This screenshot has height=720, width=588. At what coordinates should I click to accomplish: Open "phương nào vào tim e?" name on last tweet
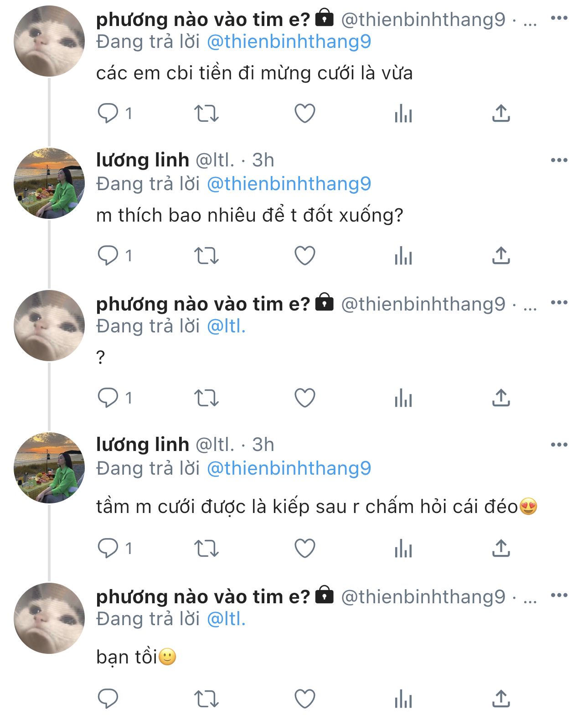(203, 596)
